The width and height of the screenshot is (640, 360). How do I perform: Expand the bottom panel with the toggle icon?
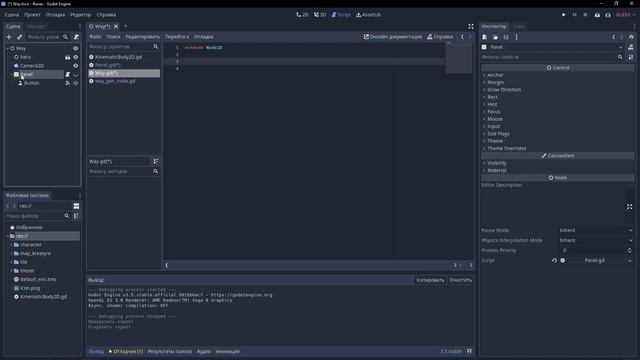pyautogui.click(x=469, y=351)
